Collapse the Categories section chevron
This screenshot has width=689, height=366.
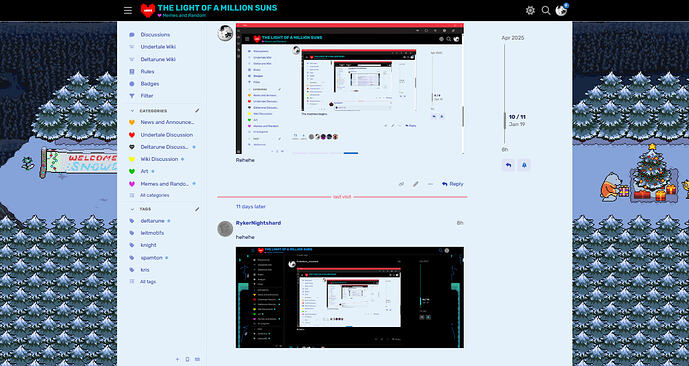132,111
